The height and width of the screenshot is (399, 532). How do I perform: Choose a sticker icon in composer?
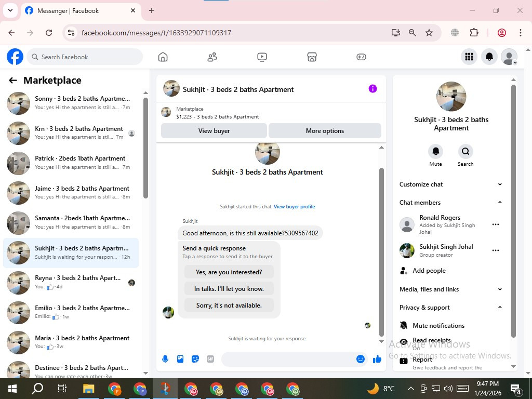point(195,359)
